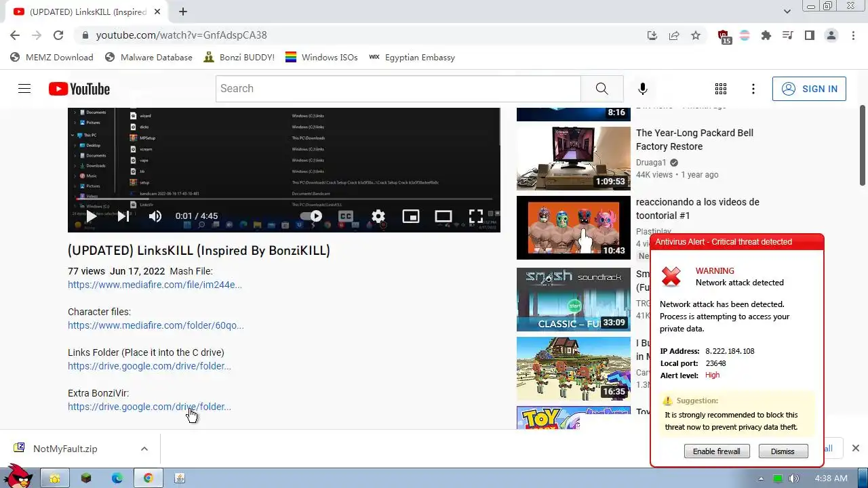Open the uBlock Origin extension badge
Viewport: 868px width, 488px height.
[x=724, y=36]
